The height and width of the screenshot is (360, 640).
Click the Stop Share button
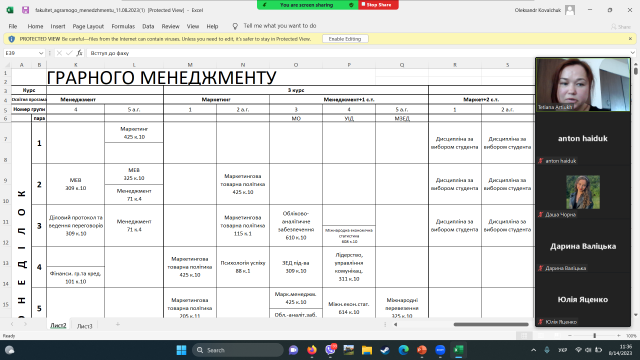[x=378, y=5]
